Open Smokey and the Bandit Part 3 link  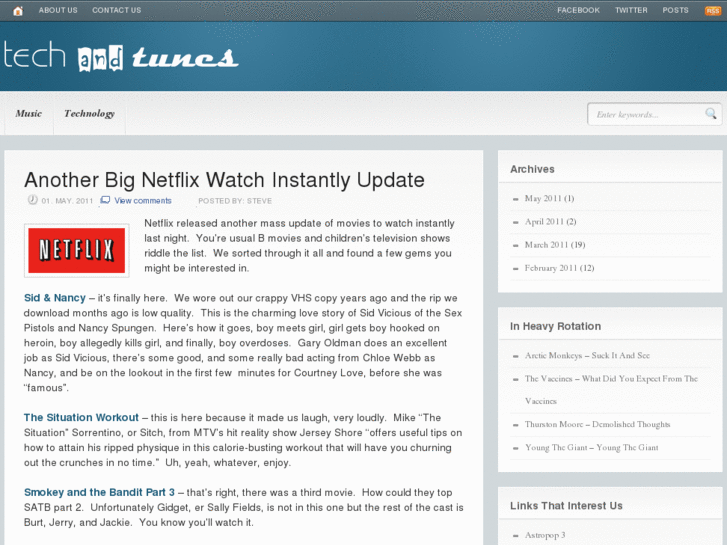(99, 492)
